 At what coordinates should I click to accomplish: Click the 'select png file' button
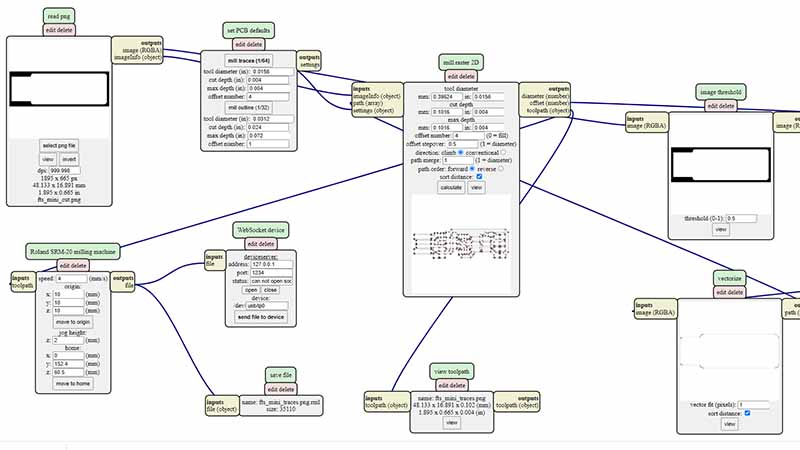(x=59, y=146)
